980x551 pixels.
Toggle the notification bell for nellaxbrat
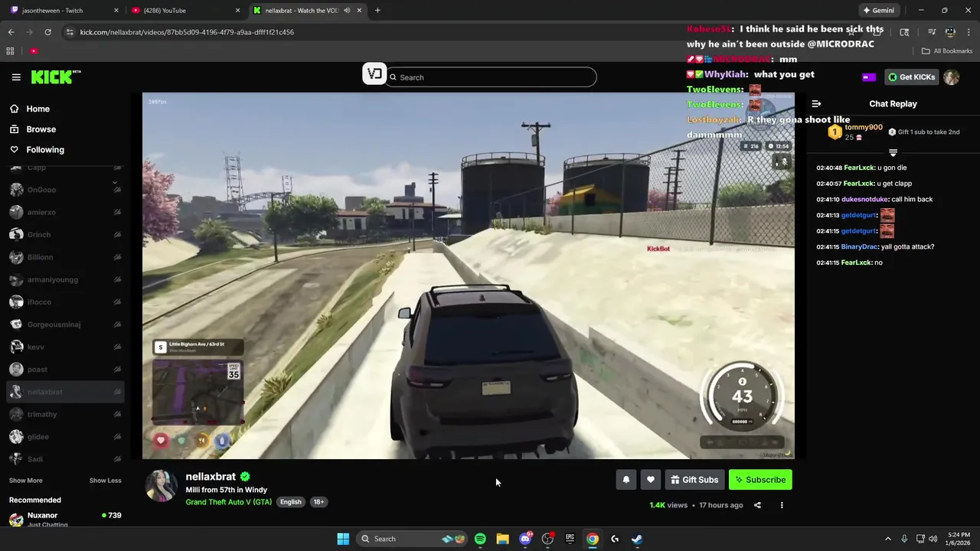626,480
